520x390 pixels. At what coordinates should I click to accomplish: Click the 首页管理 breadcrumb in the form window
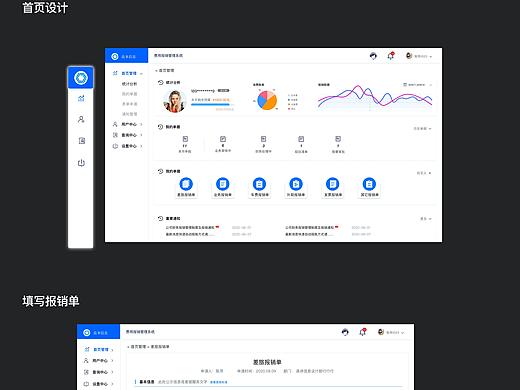point(138,347)
